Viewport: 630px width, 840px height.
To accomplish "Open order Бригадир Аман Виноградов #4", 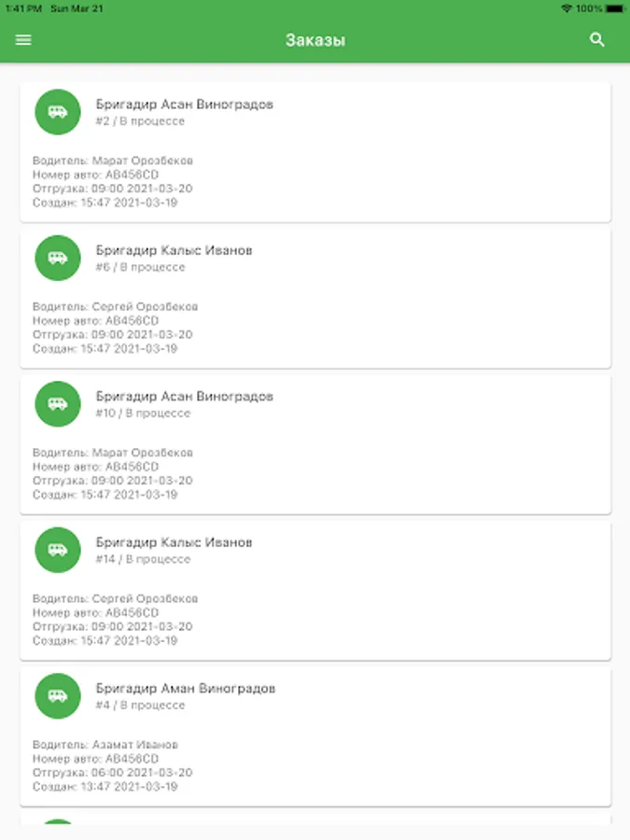I will 185,689.
